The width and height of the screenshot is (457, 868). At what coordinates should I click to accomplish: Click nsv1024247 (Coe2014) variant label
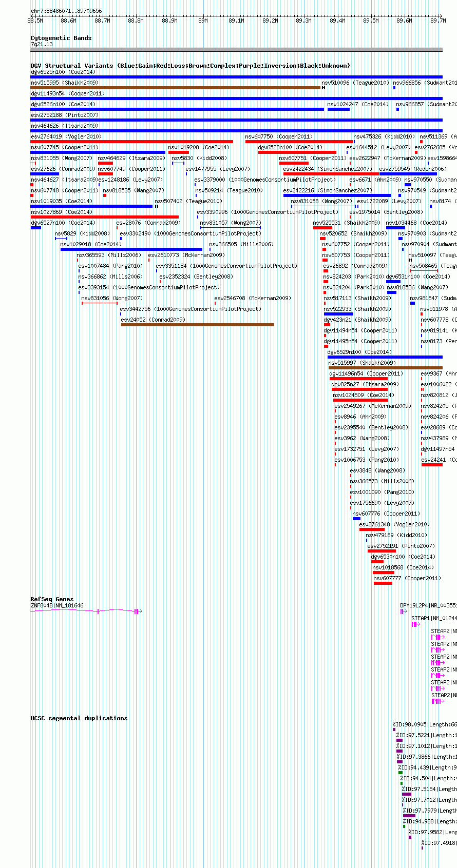358,104
